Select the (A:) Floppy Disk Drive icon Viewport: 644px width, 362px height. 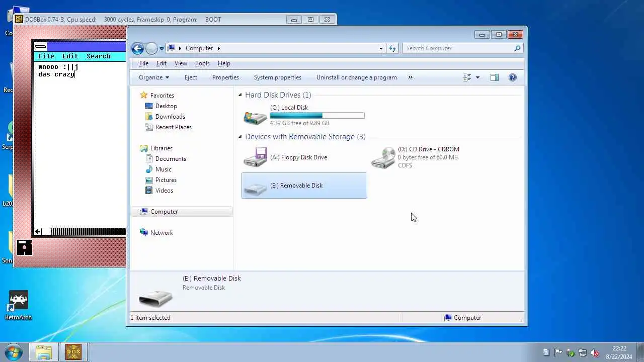tap(255, 157)
